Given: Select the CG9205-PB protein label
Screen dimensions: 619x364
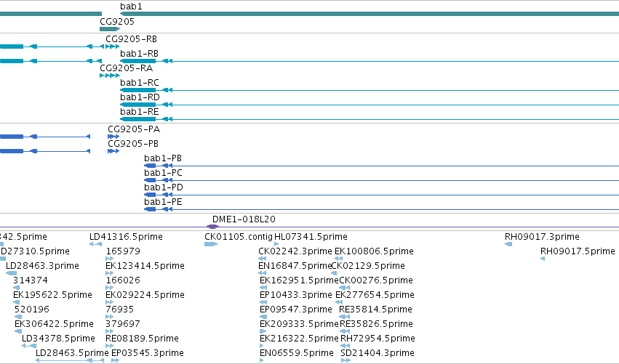Looking at the screenshot, I should [133, 144].
